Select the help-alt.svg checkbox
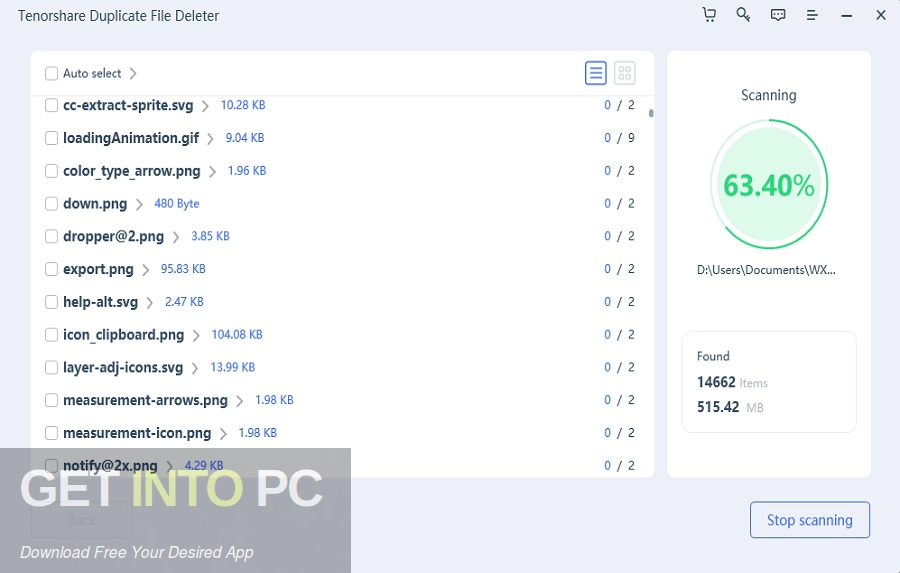Screen dimensions: 900x573 [x=52, y=301]
